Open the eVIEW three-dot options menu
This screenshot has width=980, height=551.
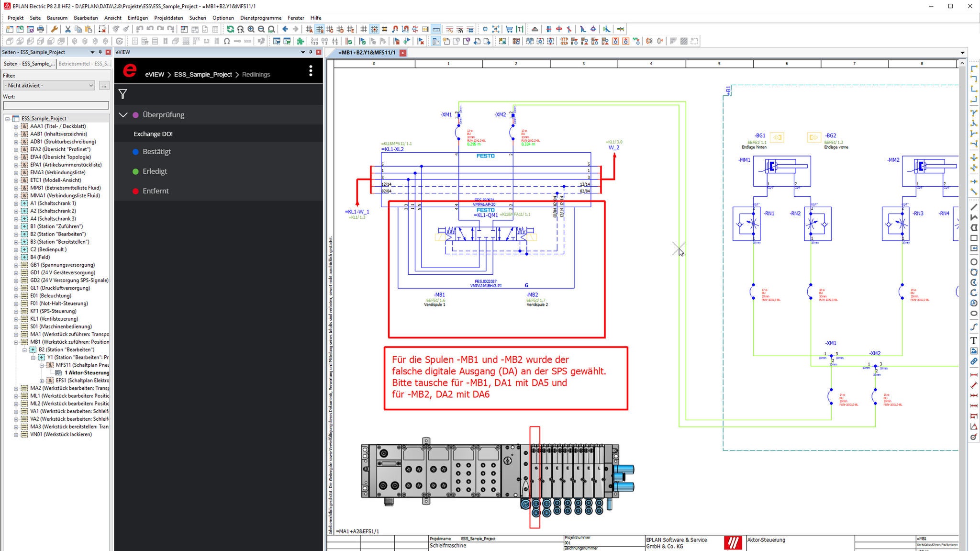point(311,70)
